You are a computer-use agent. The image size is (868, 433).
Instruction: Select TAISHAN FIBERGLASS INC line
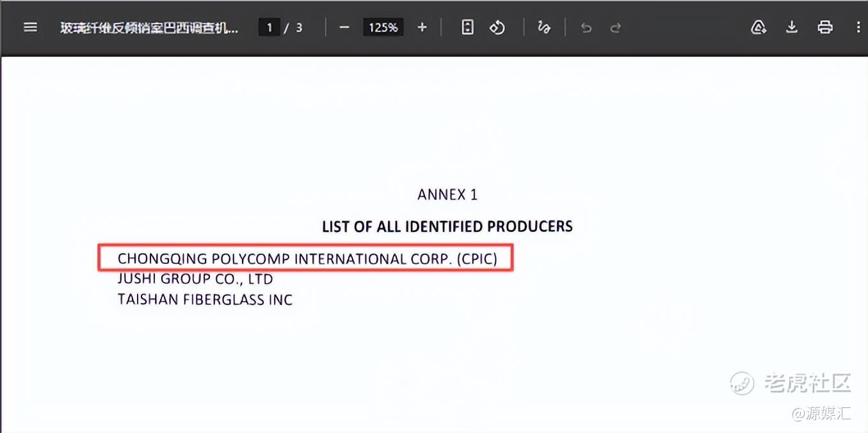click(205, 299)
